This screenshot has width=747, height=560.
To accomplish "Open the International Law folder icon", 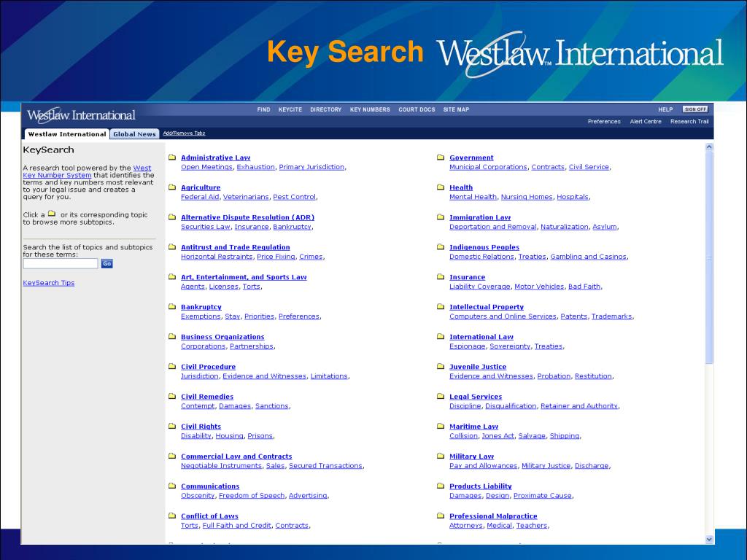I will pos(441,336).
